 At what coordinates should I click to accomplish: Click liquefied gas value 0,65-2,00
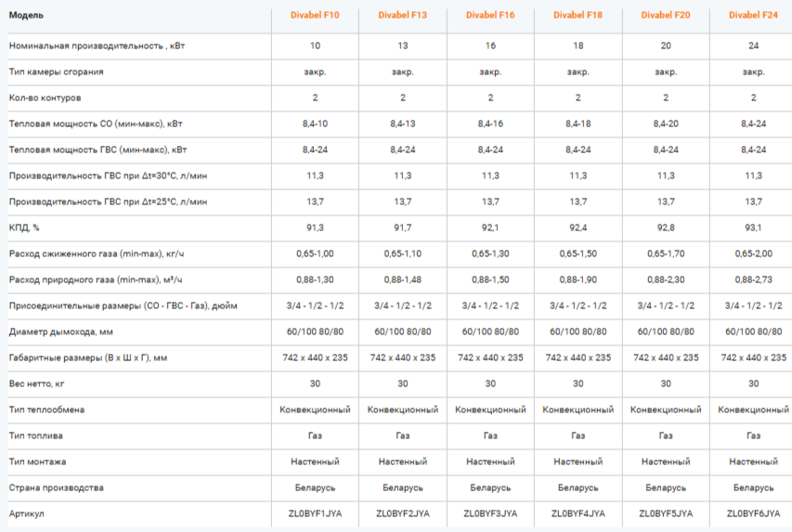(x=753, y=253)
